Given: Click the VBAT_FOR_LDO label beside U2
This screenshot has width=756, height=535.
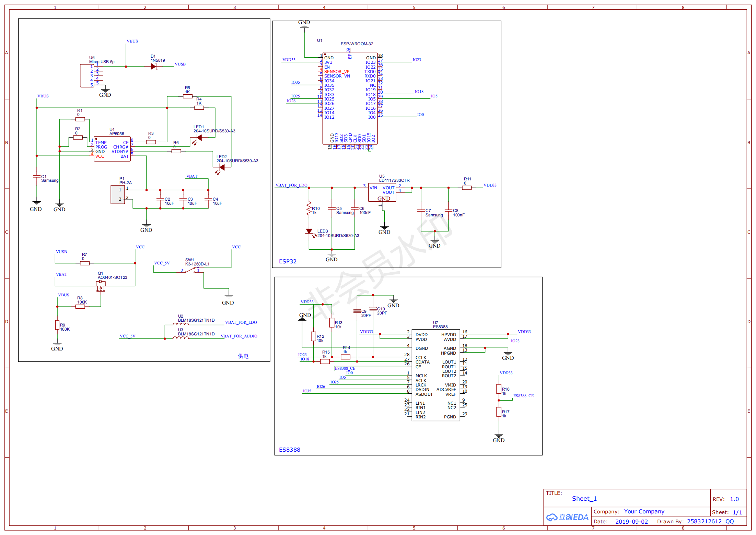Looking at the screenshot, I should (241, 322).
